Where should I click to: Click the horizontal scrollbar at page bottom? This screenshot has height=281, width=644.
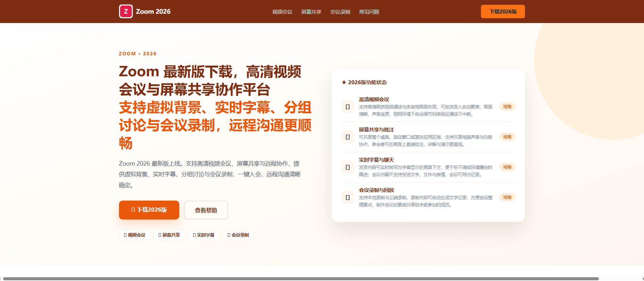pyautogui.click(x=301, y=279)
